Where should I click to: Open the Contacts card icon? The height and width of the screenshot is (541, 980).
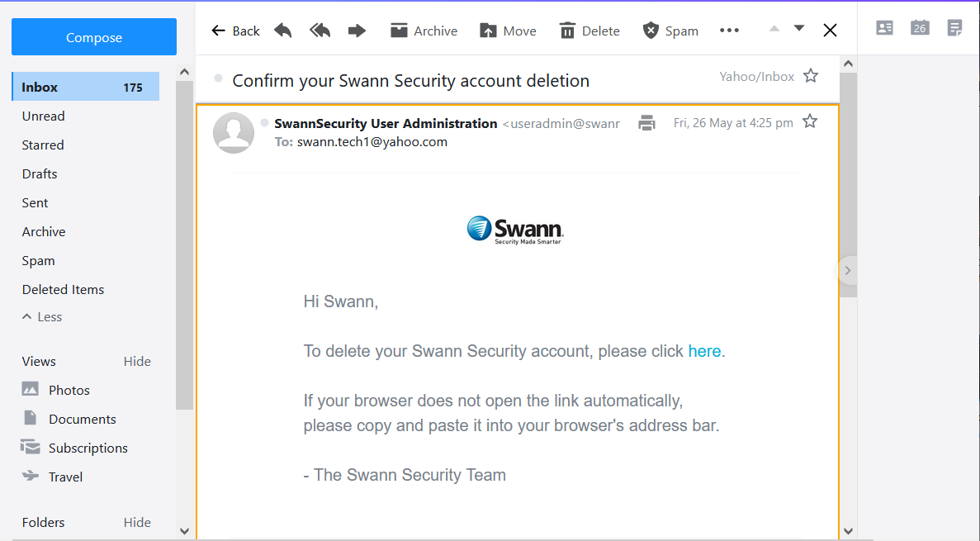[884, 28]
